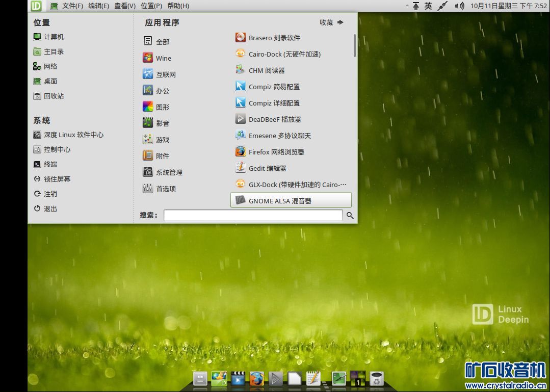Click the volume speaker icon
Screen dimensions: 550x392
tap(459, 6)
